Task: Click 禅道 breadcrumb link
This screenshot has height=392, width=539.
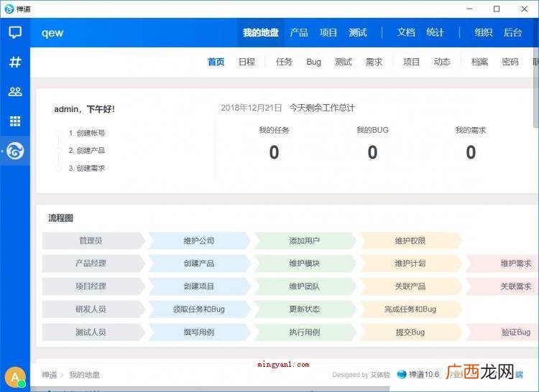Action: (50, 375)
